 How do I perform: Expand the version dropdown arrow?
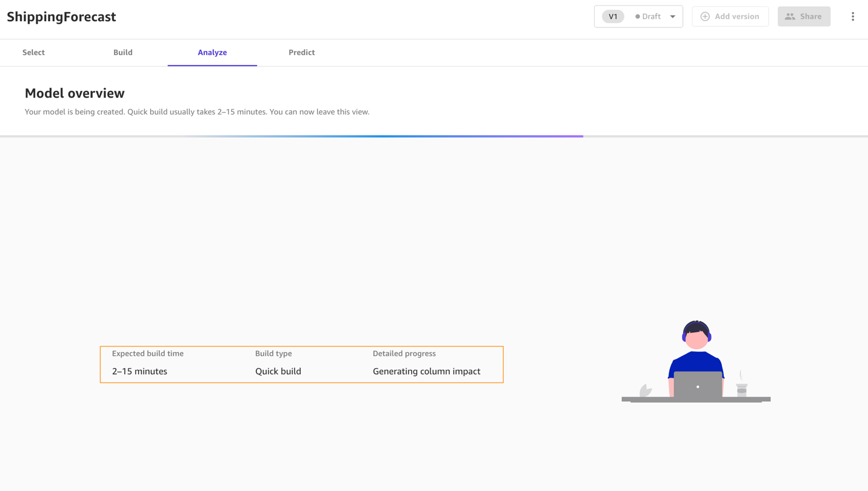pos(673,17)
